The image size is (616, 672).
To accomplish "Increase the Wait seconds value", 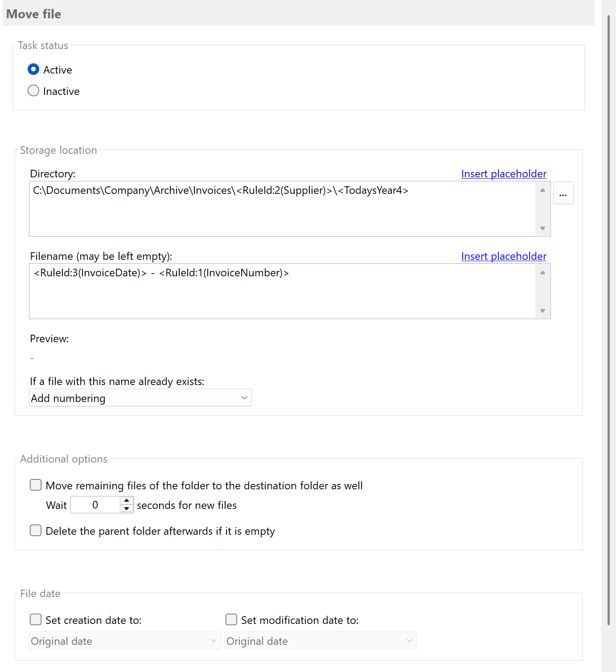I will (127, 501).
